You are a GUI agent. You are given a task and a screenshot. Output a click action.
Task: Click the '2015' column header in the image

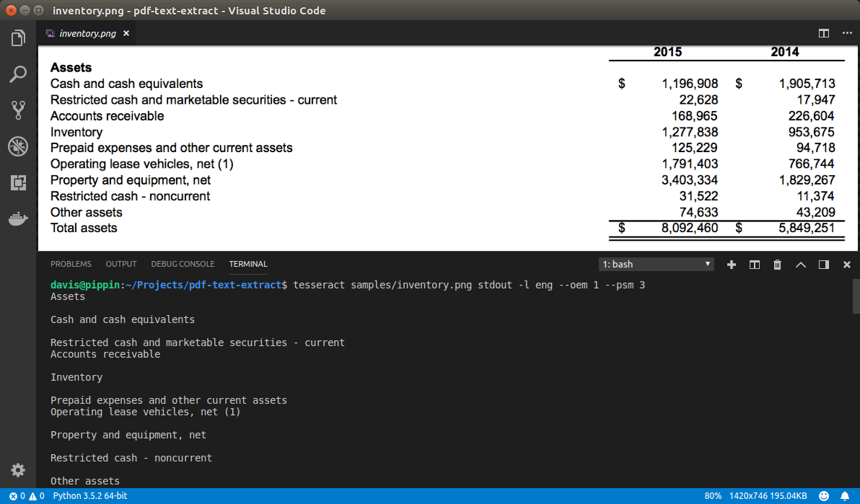667,52
